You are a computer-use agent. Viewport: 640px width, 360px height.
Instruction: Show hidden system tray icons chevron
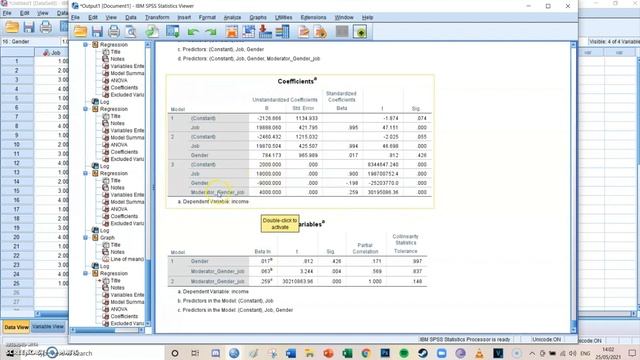coord(532,353)
